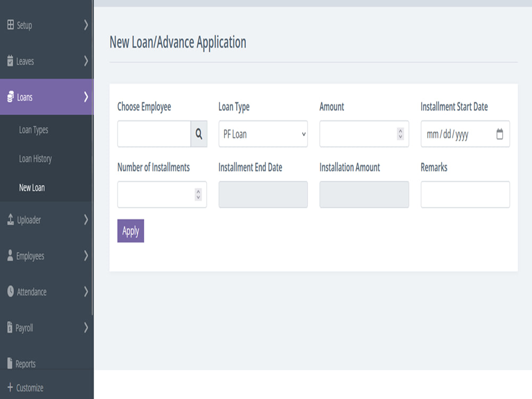Click the Attendance clock icon
The height and width of the screenshot is (399, 532).
[10, 292]
